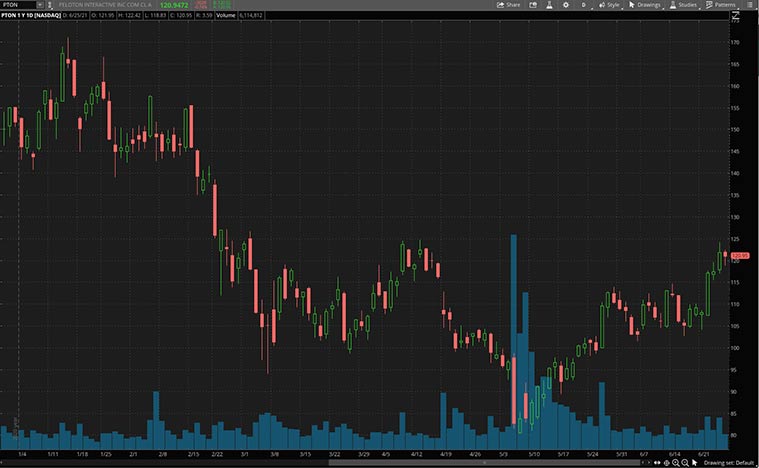Open chart settings gear icon

click(x=566, y=5)
